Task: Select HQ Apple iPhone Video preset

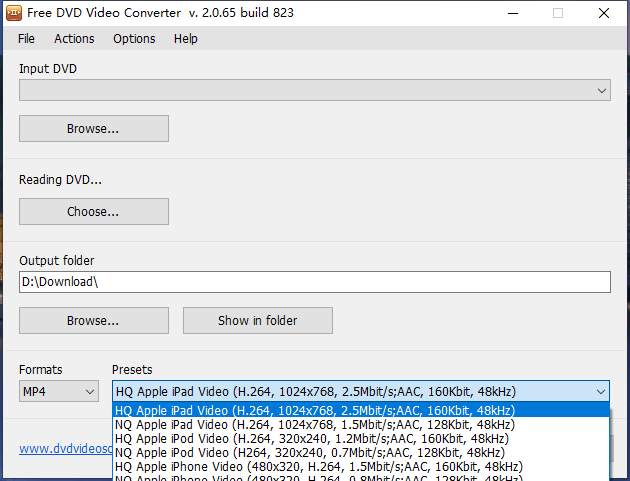Action: [x=361, y=467]
